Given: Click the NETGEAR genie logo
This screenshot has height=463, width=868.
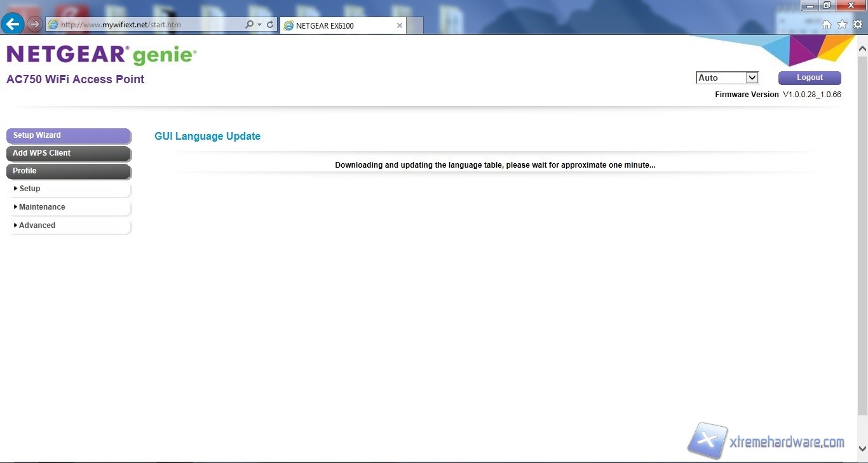Looking at the screenshot, I should click(x=102, y=55).
